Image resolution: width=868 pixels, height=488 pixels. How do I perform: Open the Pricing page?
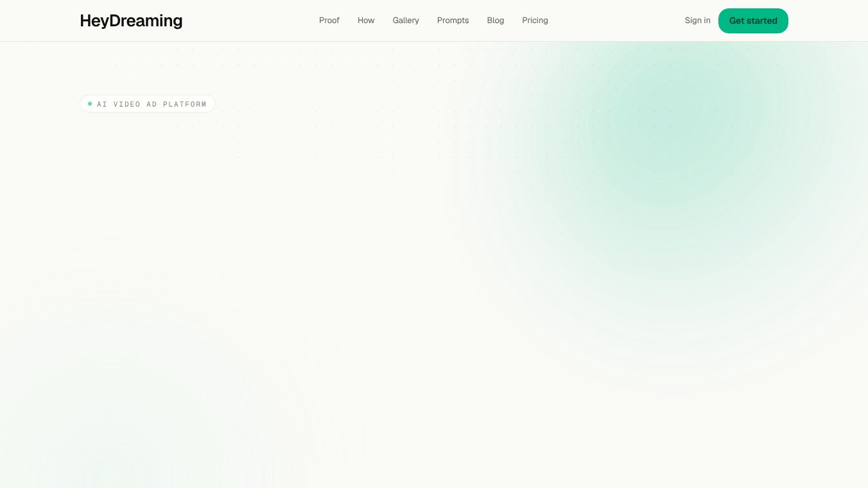click(535, 21)
